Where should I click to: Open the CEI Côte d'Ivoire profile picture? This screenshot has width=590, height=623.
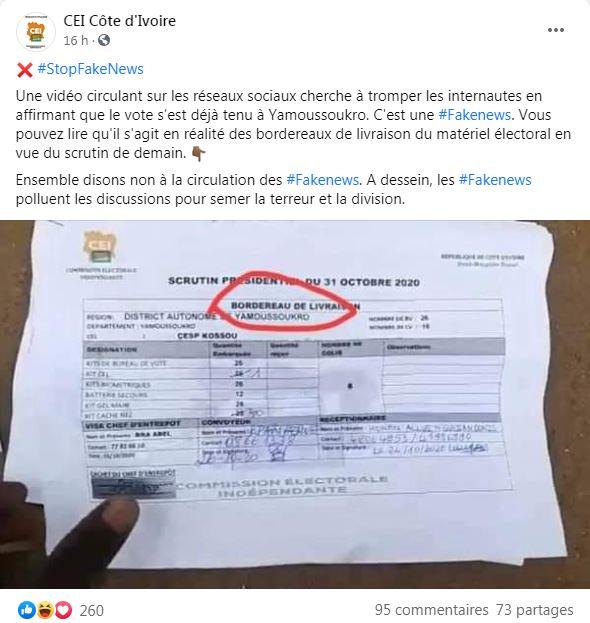36,31
